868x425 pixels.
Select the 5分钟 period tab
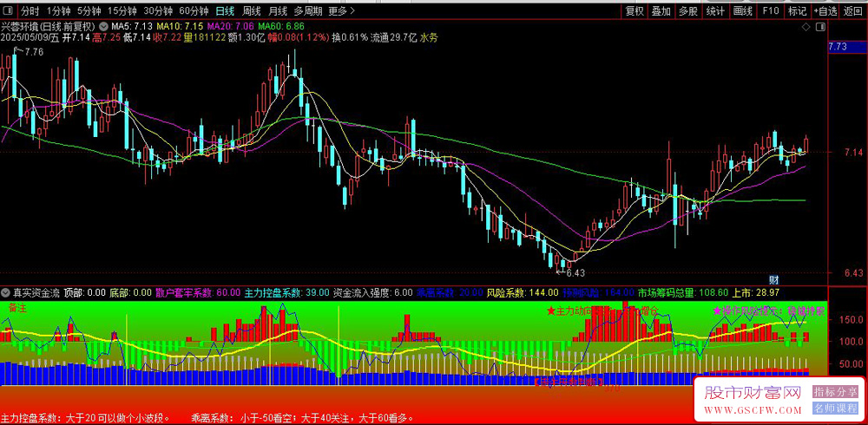89,10
